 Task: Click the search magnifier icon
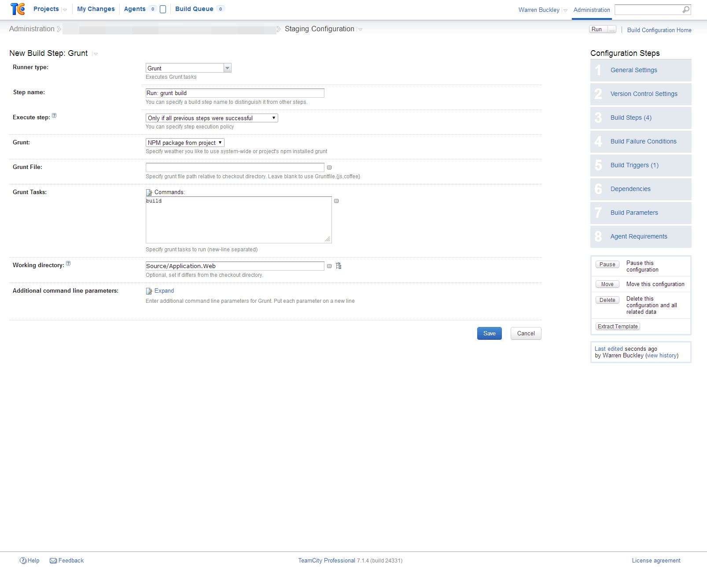(x=685, y=10)
